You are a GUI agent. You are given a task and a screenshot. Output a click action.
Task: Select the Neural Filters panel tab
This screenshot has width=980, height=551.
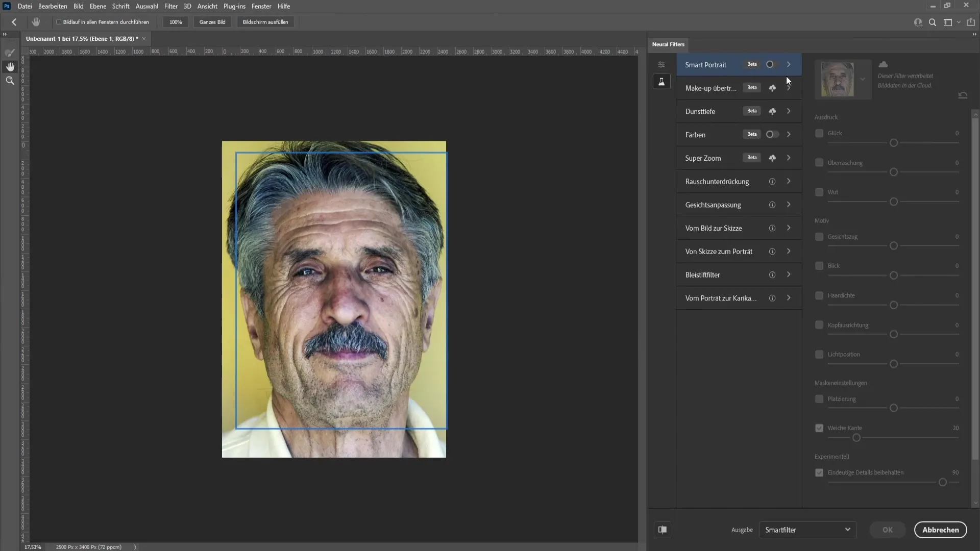pyautogui.click(x=668, y=44)
